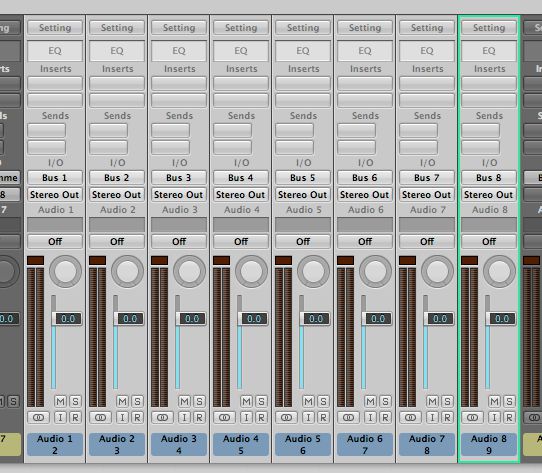Image resolution: width=542 pixels, height=473 pixels.
Task: Click the volume fader on Audio 5
Action: point(315,318)
